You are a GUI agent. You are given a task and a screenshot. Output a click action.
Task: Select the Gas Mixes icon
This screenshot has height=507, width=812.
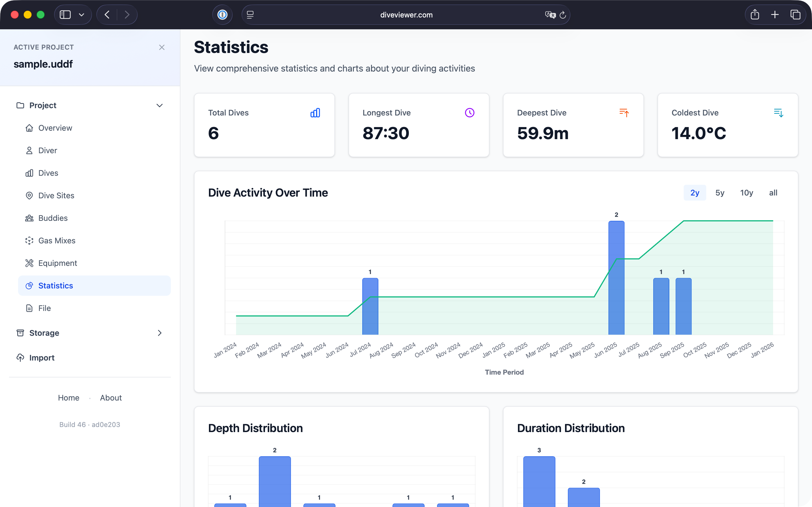click(x=29, y=241)
